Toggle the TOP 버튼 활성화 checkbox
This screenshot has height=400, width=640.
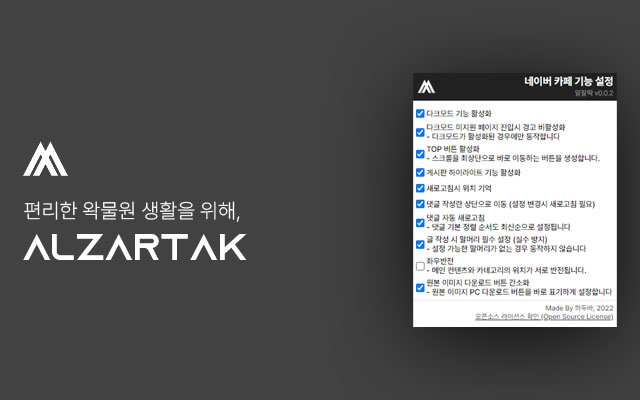click(420, 154)
